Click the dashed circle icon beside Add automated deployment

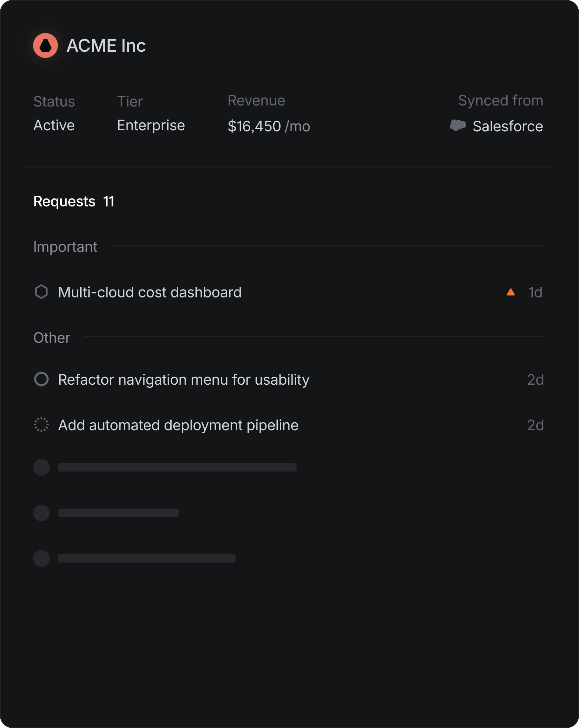[x=41, y=425]
